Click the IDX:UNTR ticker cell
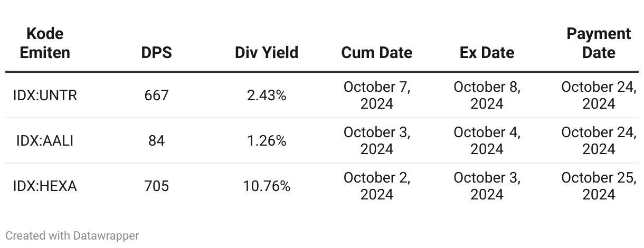Viewport: 644px width, 248px height. point(45,96)
